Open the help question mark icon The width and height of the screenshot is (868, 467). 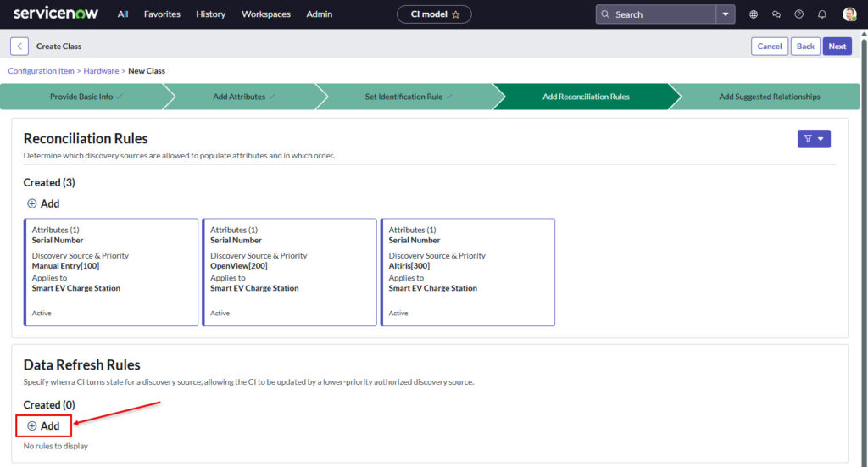click(798, 14)
